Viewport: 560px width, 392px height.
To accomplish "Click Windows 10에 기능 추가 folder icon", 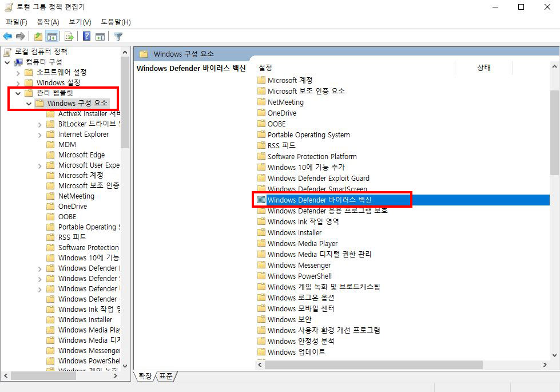I will click(261, 167).
